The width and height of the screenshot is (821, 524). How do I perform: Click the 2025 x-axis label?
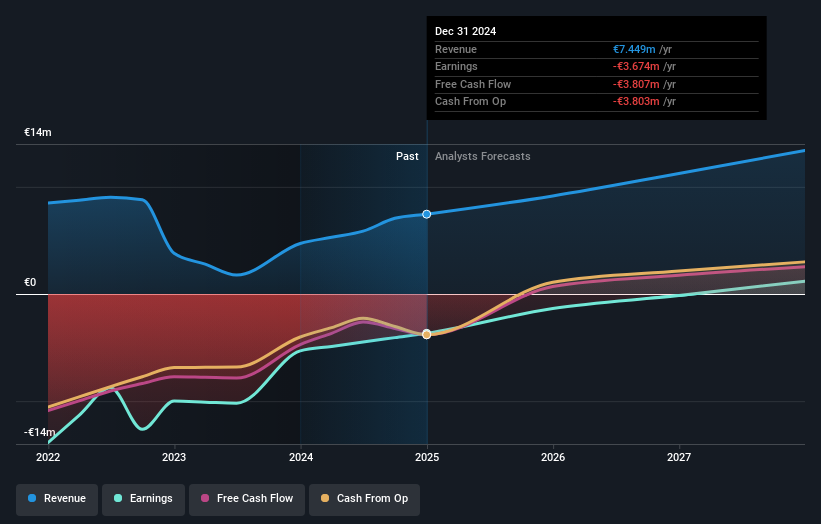click(x=427, y=458)
